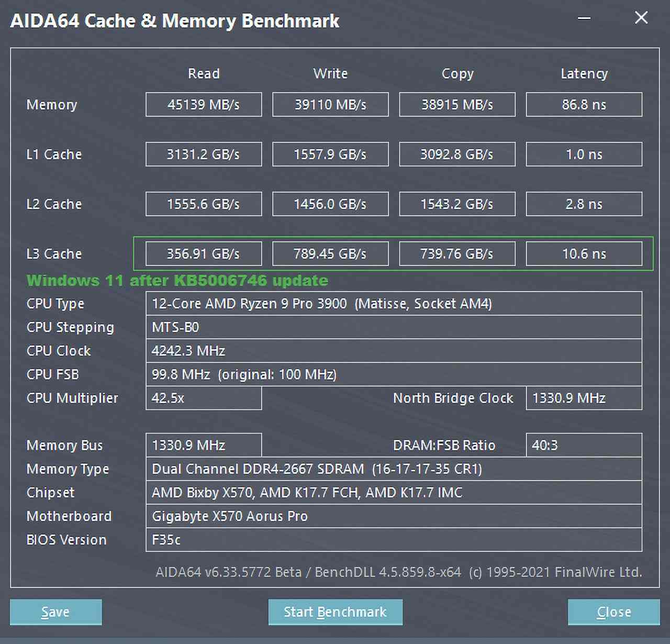The width and height of the screenshot is (670, 644).
Task: Click the Read column header
Action: (x=204, y=73)
